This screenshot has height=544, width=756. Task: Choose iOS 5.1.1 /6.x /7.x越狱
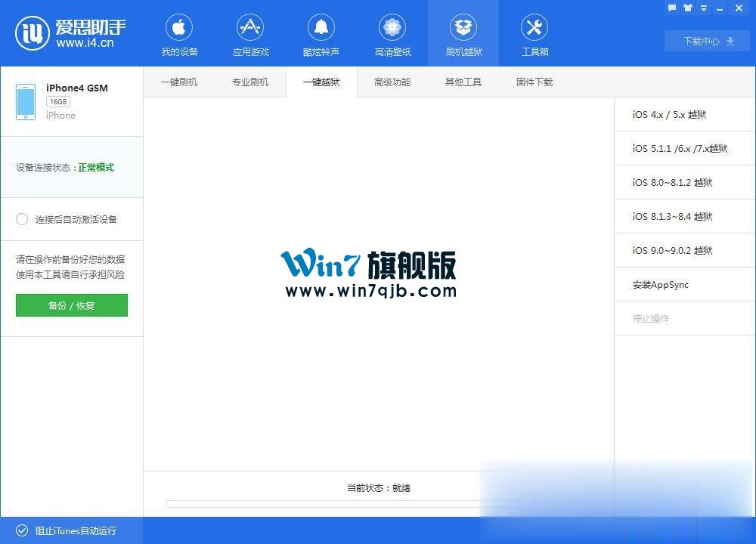685,148
